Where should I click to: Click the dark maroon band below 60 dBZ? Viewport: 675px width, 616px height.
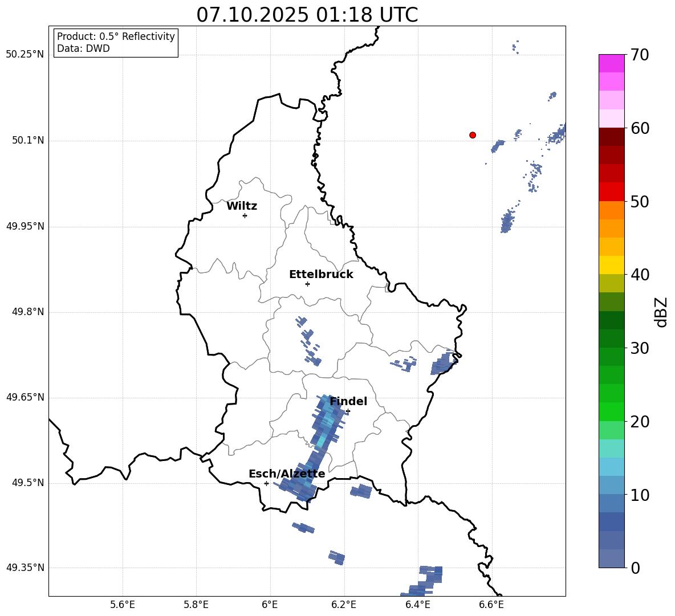pyautogui.click(x=612, y=137)
